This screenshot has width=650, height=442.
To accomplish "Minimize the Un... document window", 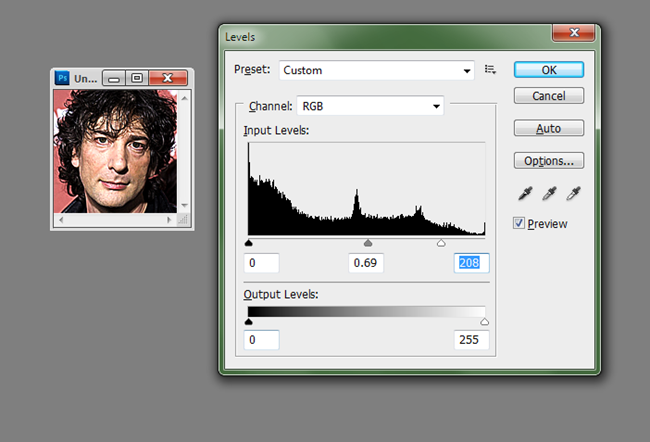I will coord(114,78).
